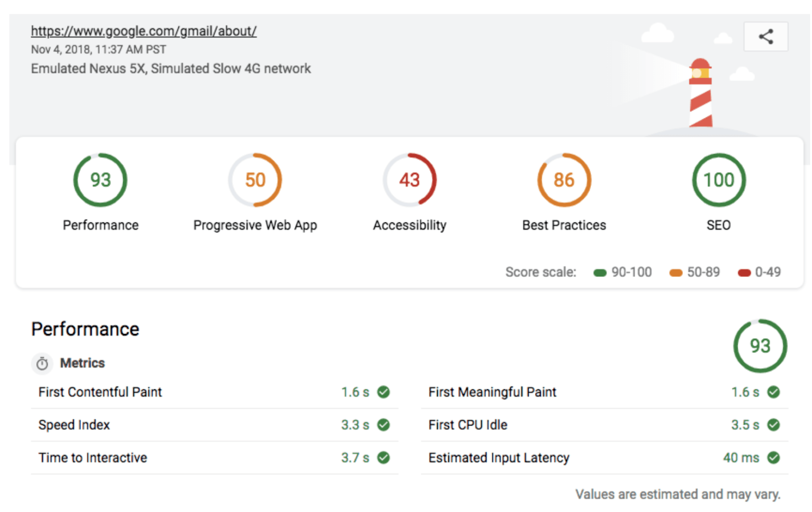The height and width of the screenshot is (512, 812).
Task: Select the Accessibility score gauge 43
Action: [x=410, y=180]
